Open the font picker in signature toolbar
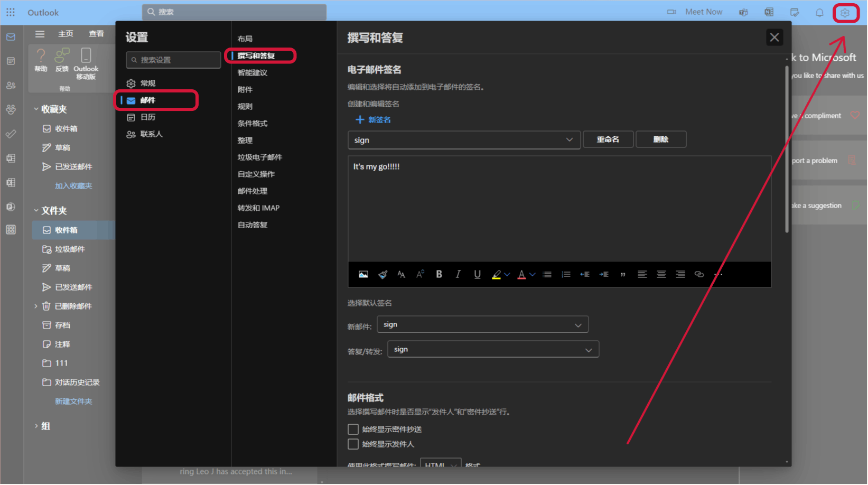This screenshot has height=485, width=868. (402, 275)
